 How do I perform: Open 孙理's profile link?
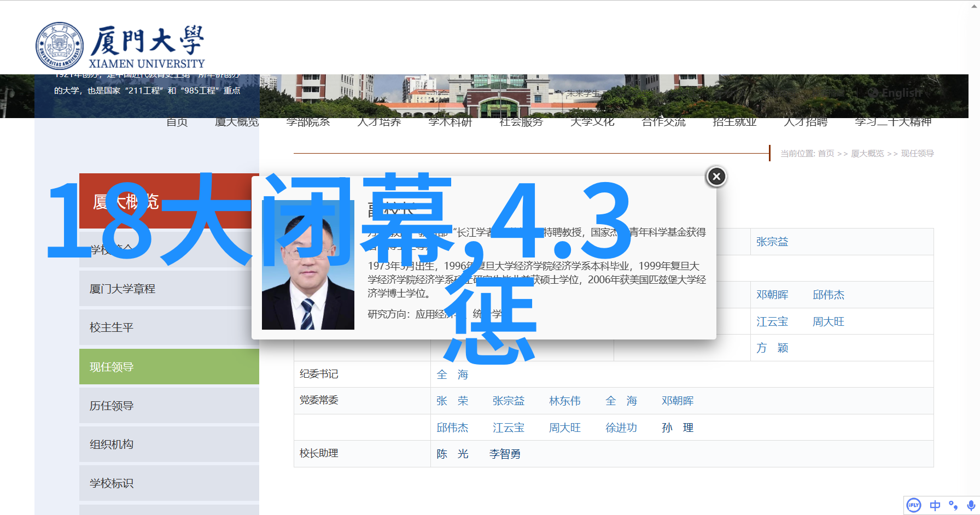point(678,428)
